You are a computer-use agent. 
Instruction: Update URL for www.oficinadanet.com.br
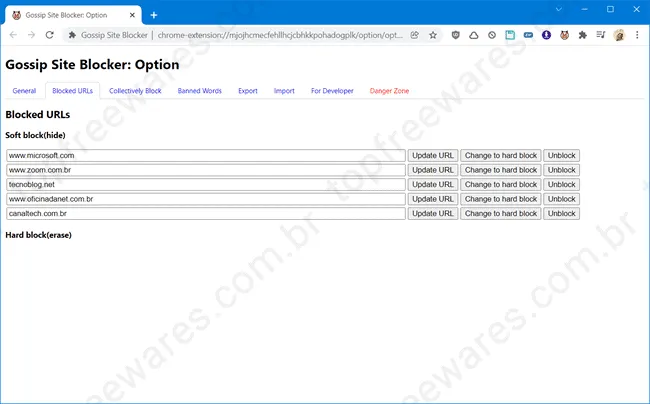[433, 199]
